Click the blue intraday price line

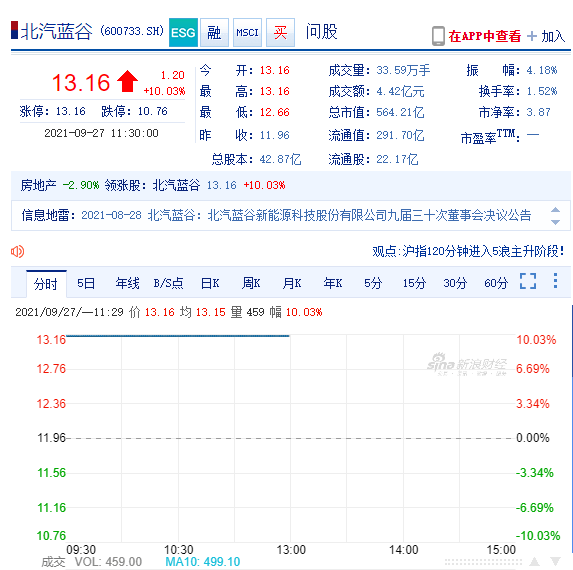click(x=178, y=336)
